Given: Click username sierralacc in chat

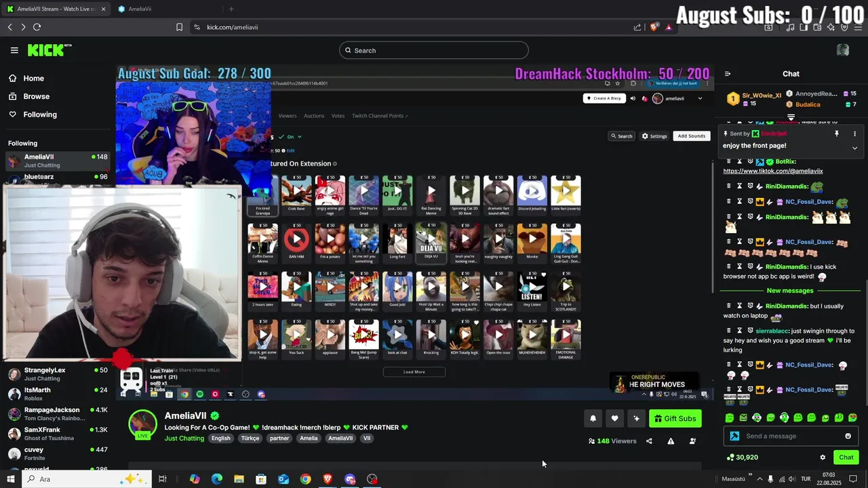Looking at the screenshot, I should click(x=772, y=331).
